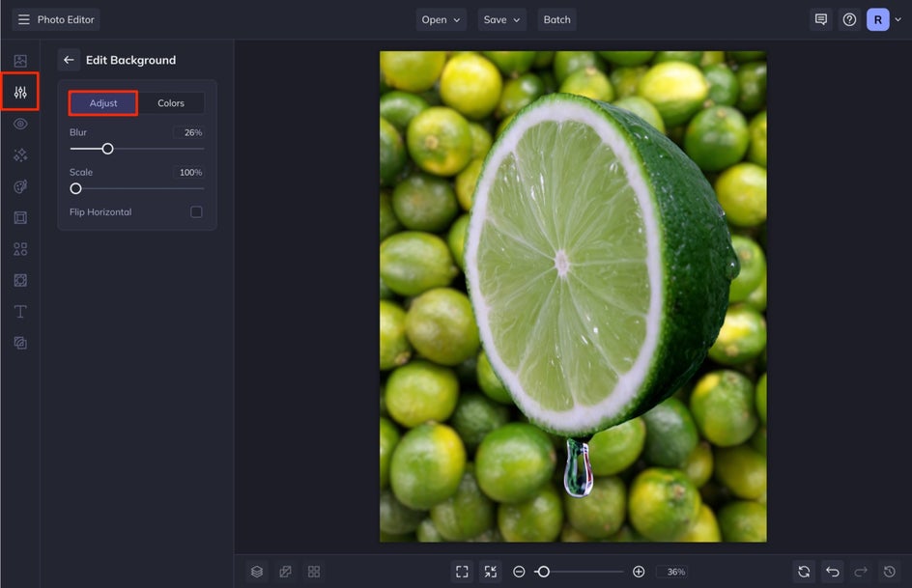Image resolution: width=912 pixels, height=588 pixels.
Task: Click the zoom slider handle
Action: [543, 572]
